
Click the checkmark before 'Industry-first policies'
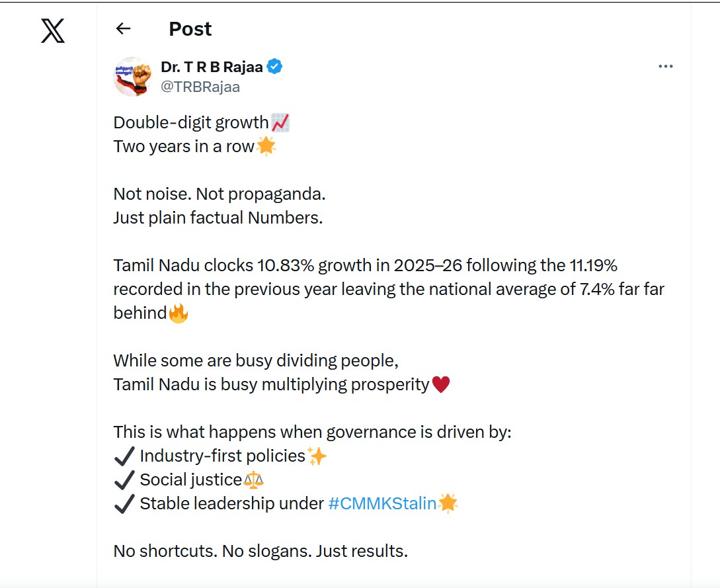click(x=124, y=455)
